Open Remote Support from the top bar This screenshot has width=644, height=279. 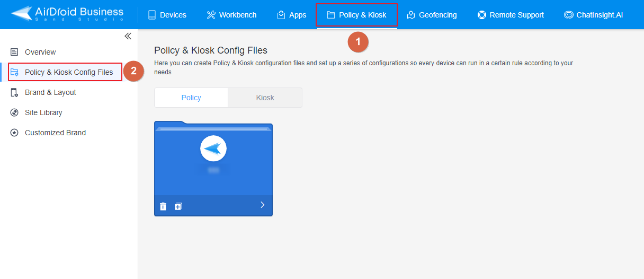click(511, 15)
